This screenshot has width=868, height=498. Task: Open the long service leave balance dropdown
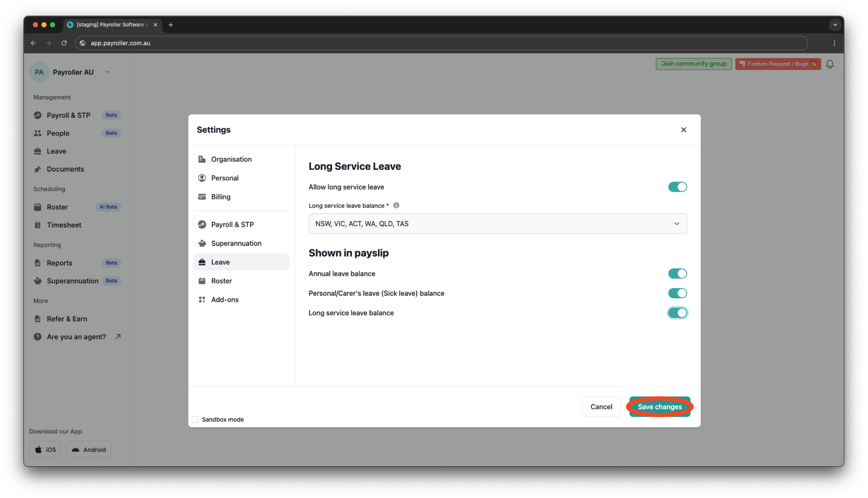tap(497, 224)
